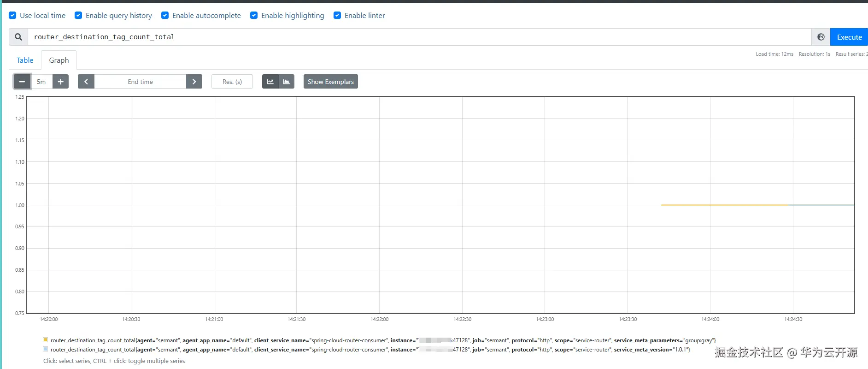Click the 'Click: select series' hint text
This screenshot has width=868, height=369.
click(x=114, y=361)
